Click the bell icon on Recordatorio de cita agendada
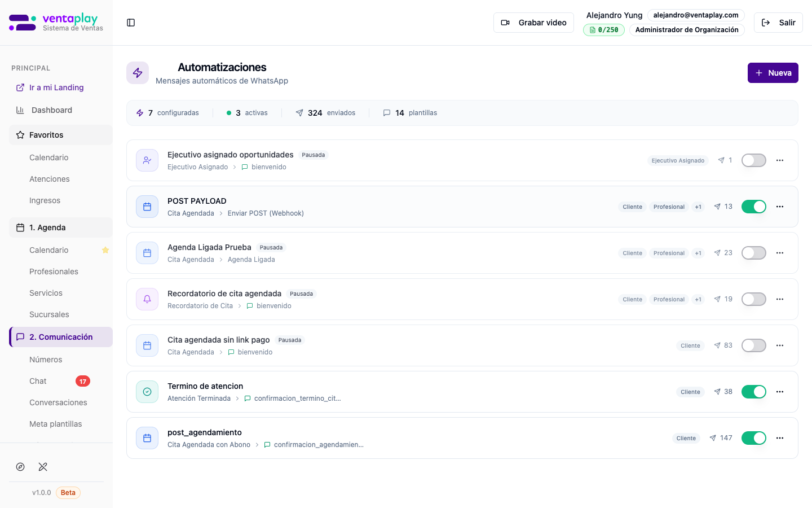The width and height of the screenshot is (812, 508). [147, 299]
